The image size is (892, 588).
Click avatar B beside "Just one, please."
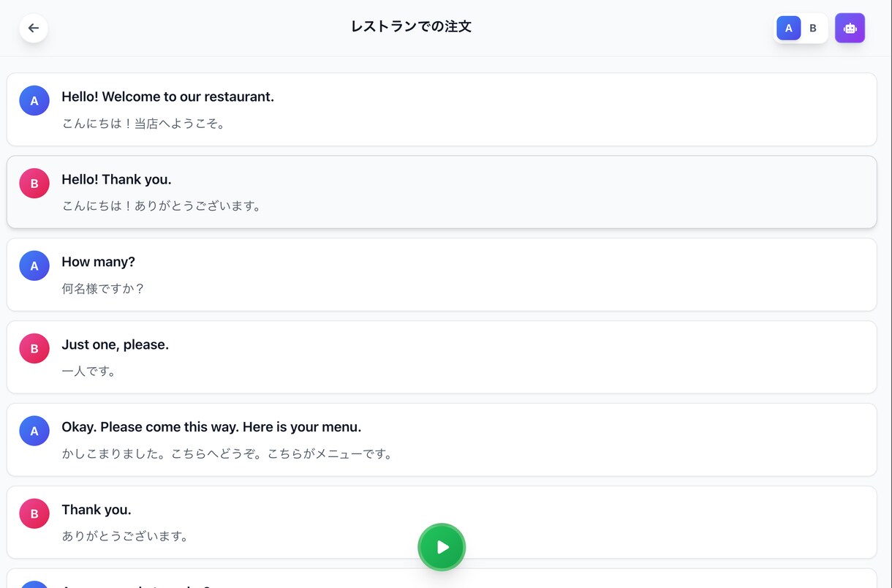pyautogui.click(x=34, y=349)
